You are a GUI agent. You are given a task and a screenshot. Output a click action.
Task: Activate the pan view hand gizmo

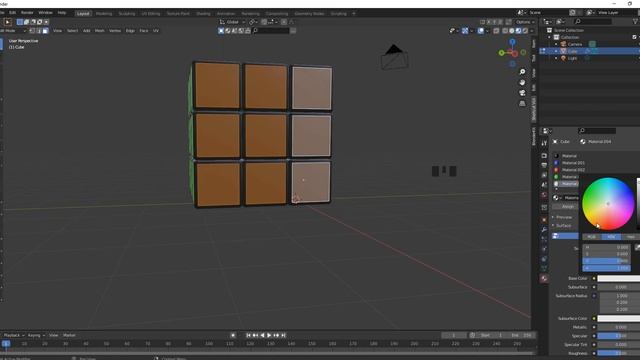[x=522, y=82]
